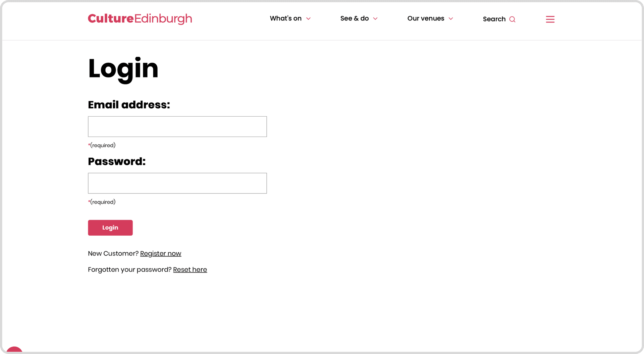This screenshot has width=644, height=354.
Task: Open the hamburger menu icon
Action: coord(550,19)
